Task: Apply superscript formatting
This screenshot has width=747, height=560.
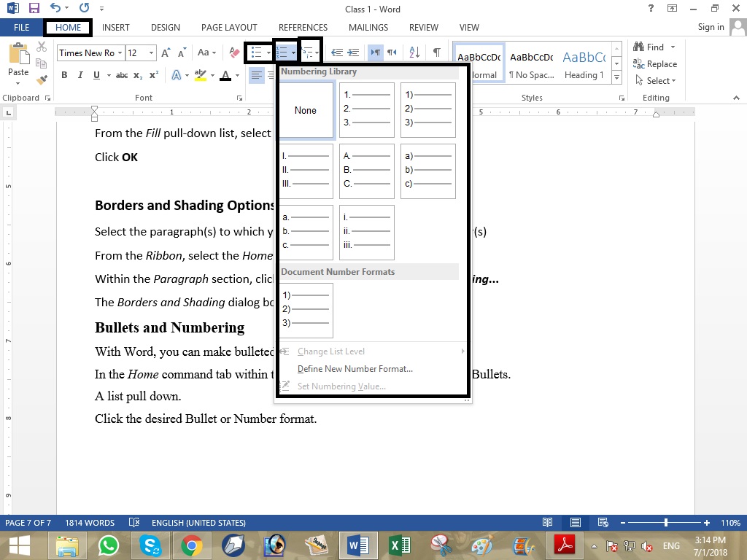Action: point(153,75)
